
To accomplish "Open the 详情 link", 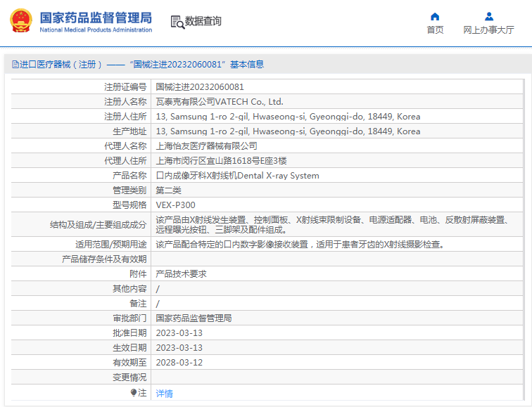I will pyautogui.click(x=164, y=394).
